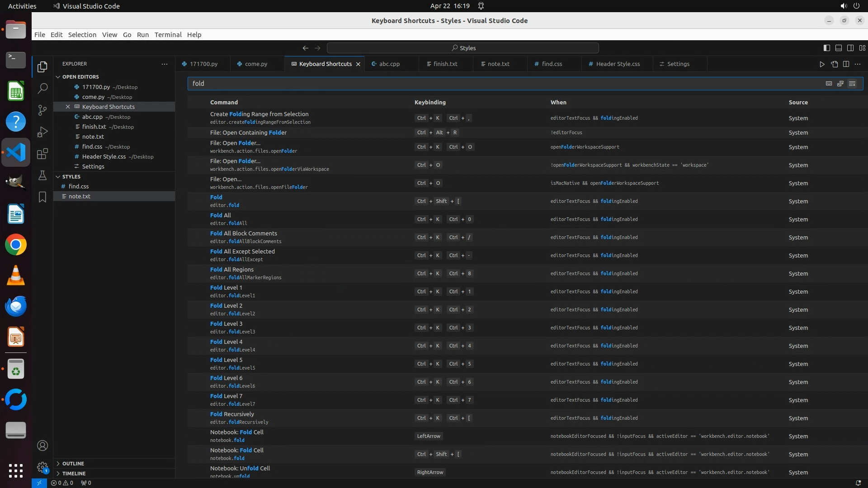Clear keybindings search input icon
Screen dimensions: 868x488
[x=852, y=84]
